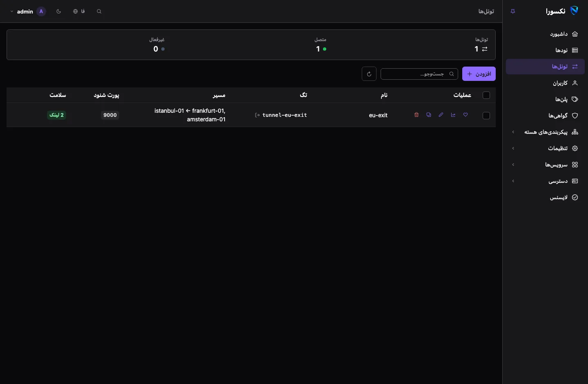Click the tunnel-eu-exit tag cell
This screenshot has width=588, height=384.
[x=281, y=115]
